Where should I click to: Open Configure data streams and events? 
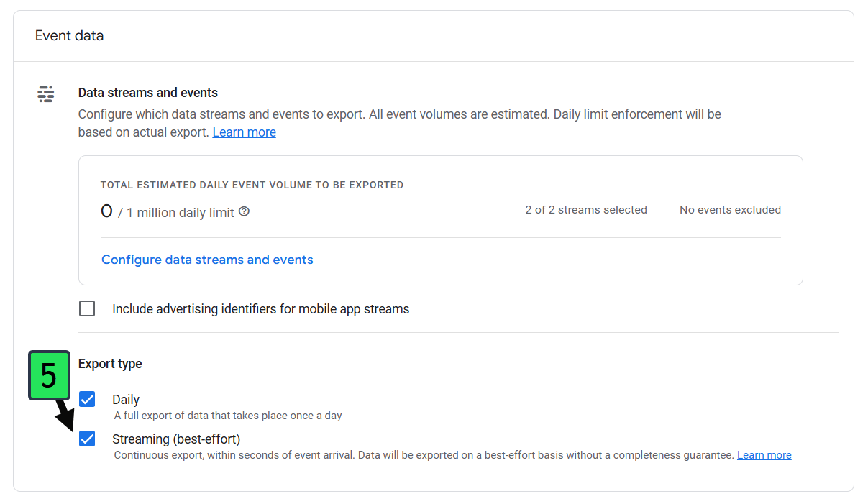point(207,260)
